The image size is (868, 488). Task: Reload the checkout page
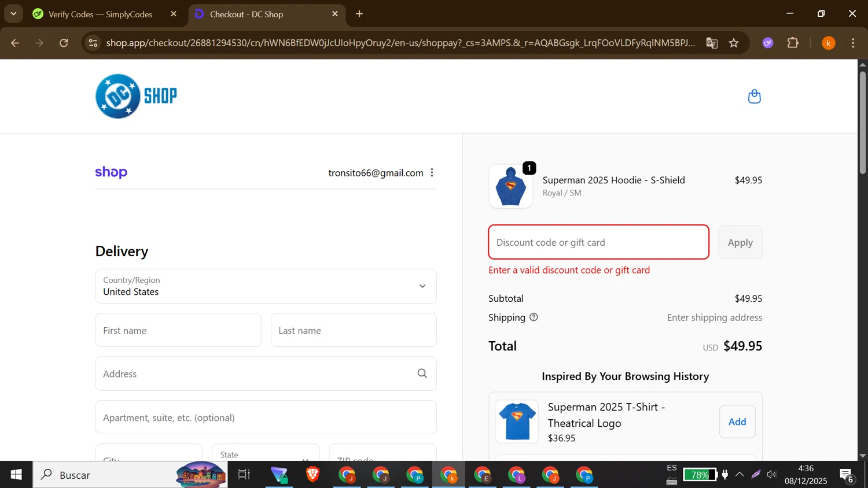pyautogui.click(x=64, y=43)
